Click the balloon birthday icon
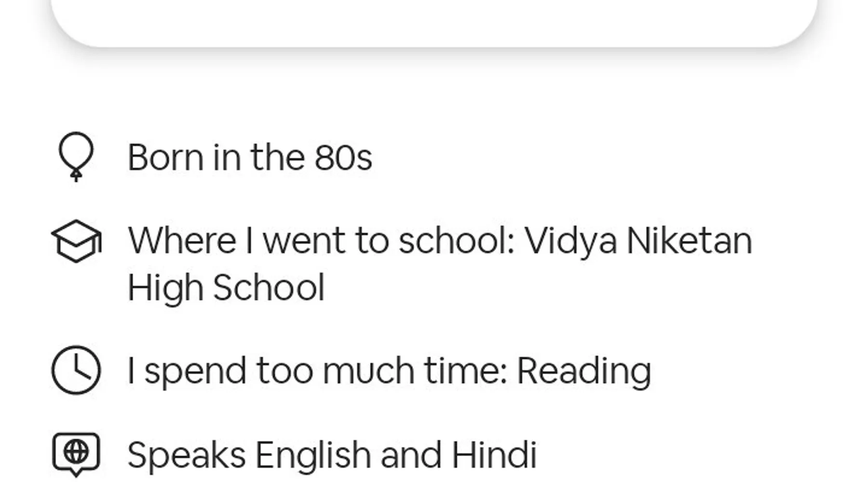Viewport: 868px width, 482px height. tap(76, 157)
